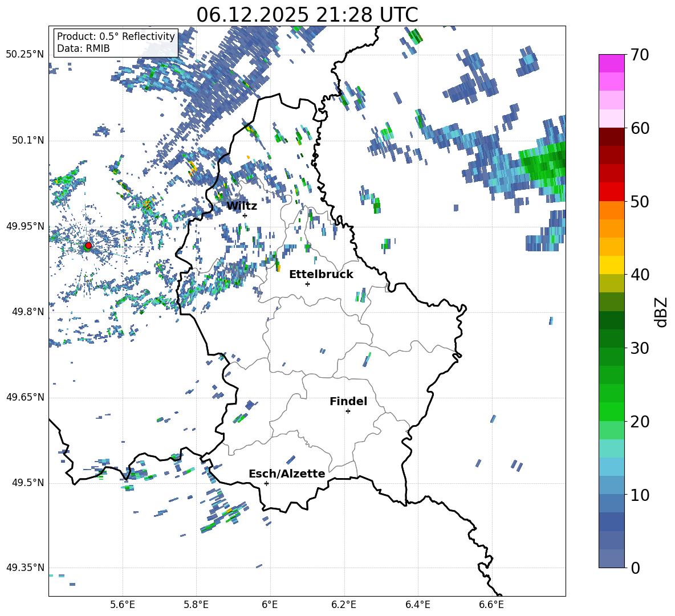Click the latitude label 50.25°N
Viewport: 675px width, 616px height.
(25, 55)
